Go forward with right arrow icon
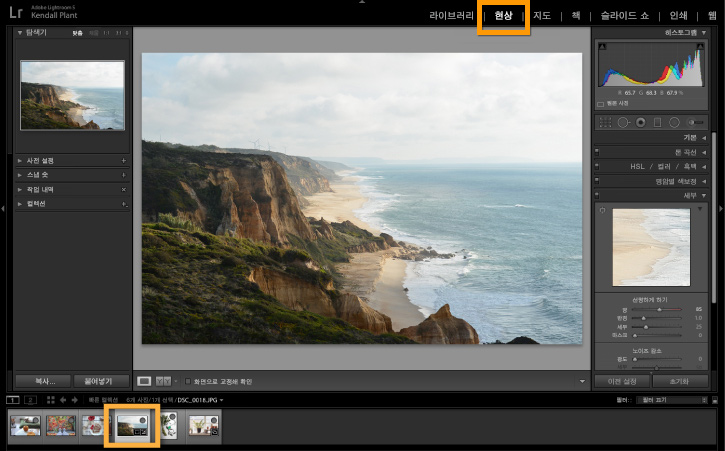725x451 pixels. 74,400
